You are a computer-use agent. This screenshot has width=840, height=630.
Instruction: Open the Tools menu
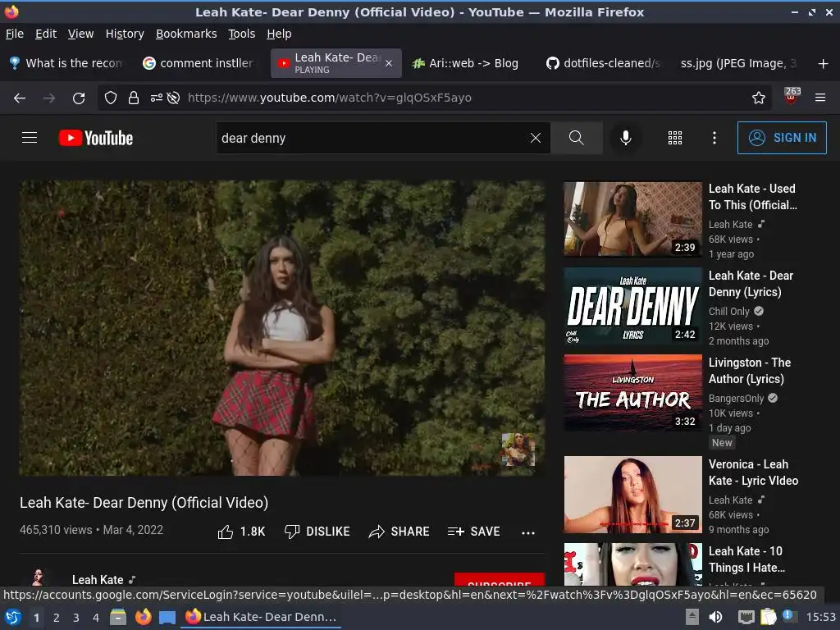242,34
